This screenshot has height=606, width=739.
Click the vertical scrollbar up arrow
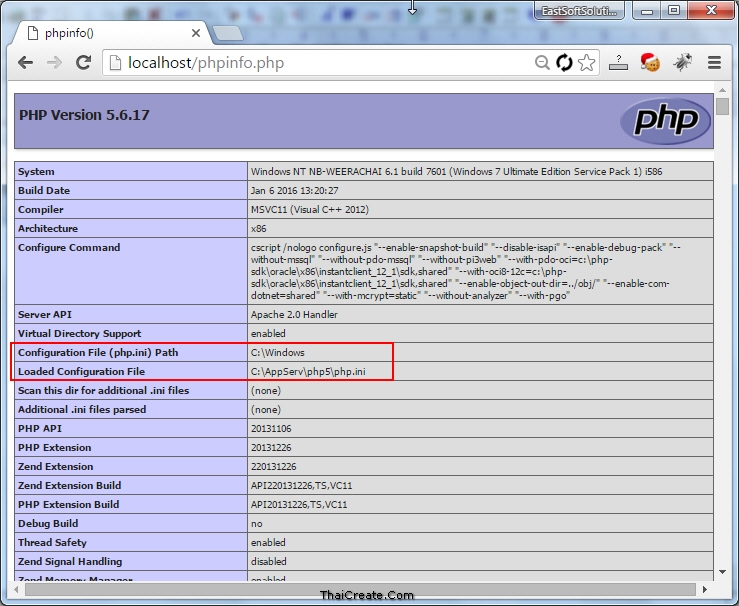coord(722,90)
